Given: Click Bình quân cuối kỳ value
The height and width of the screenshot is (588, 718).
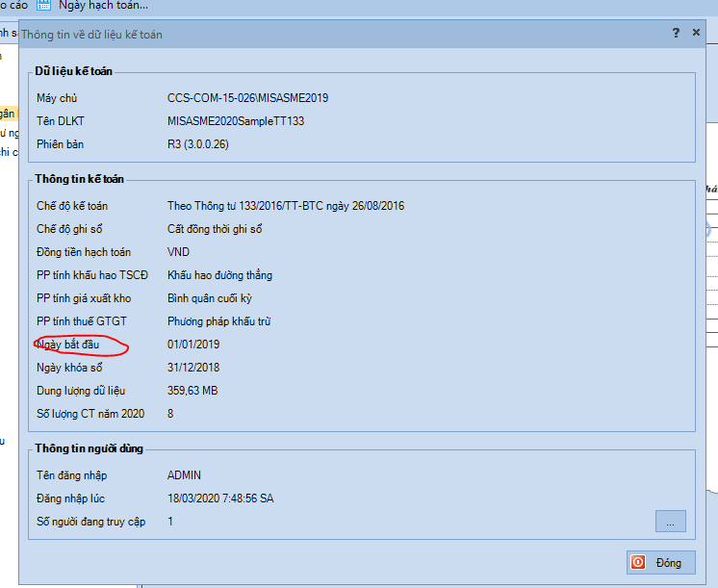Looking at the screenshot, I should (210, 298).
